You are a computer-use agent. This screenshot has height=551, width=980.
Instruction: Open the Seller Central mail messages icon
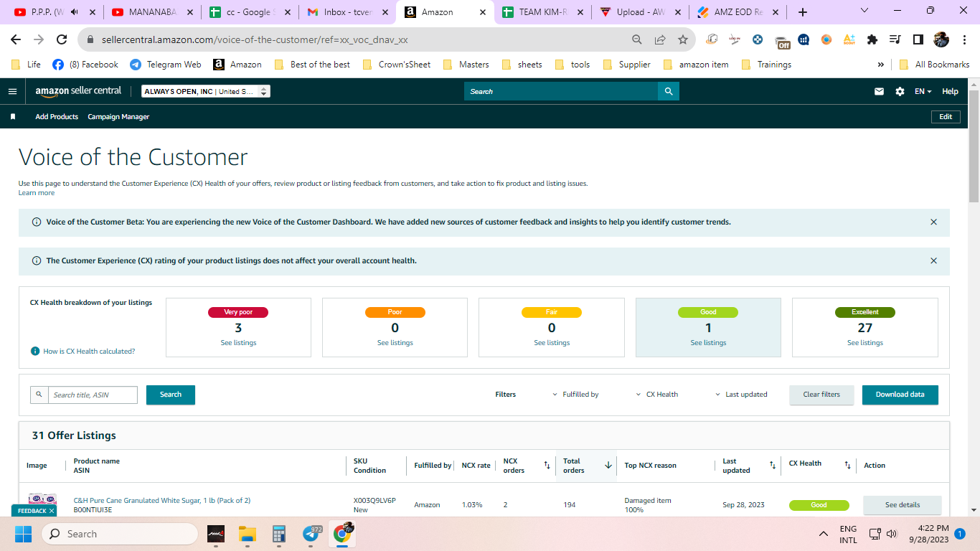(879, 91)
